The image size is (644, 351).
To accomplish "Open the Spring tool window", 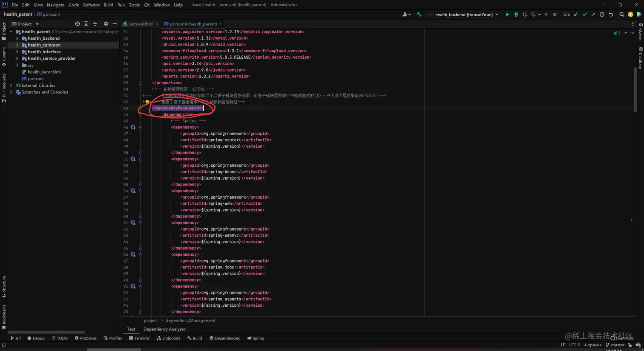I will point(256,338).
